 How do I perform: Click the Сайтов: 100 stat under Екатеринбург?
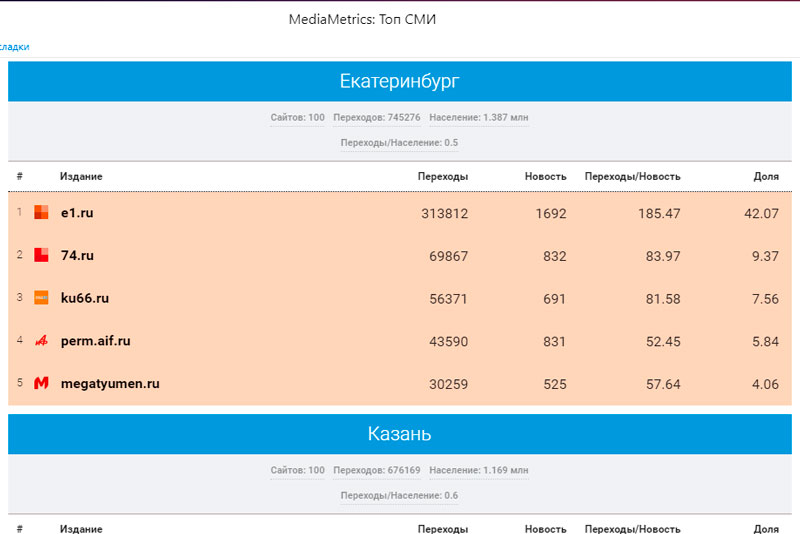297,118
